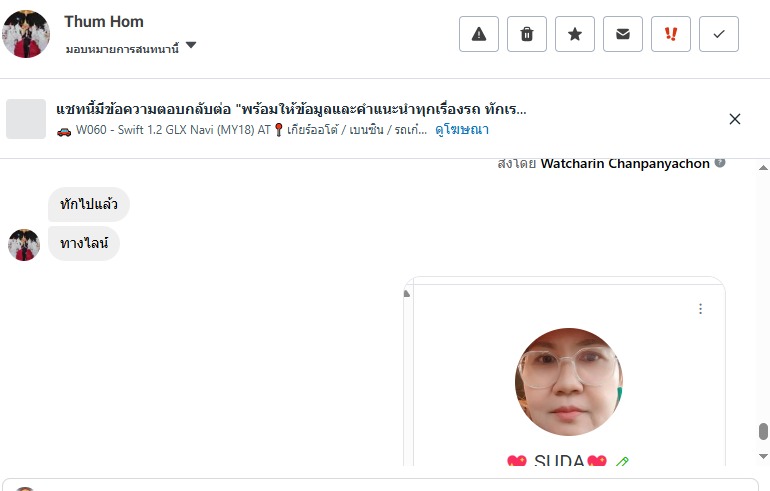The height and width of the screenshot is (491, 770).
Task: Mark conversation unread with envelope icon
Action: pyautogui.click(x=623, y=34)
